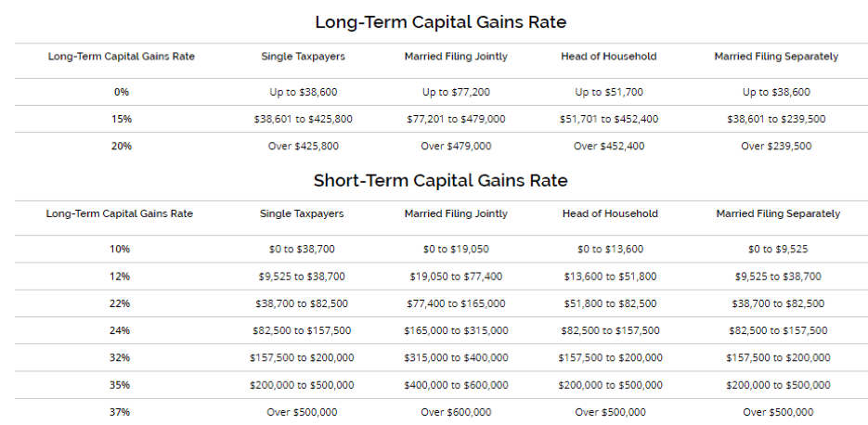Select the "$165,000 to $315,000" cell
This screenshot has width=868, height=425.
(456, 329)
